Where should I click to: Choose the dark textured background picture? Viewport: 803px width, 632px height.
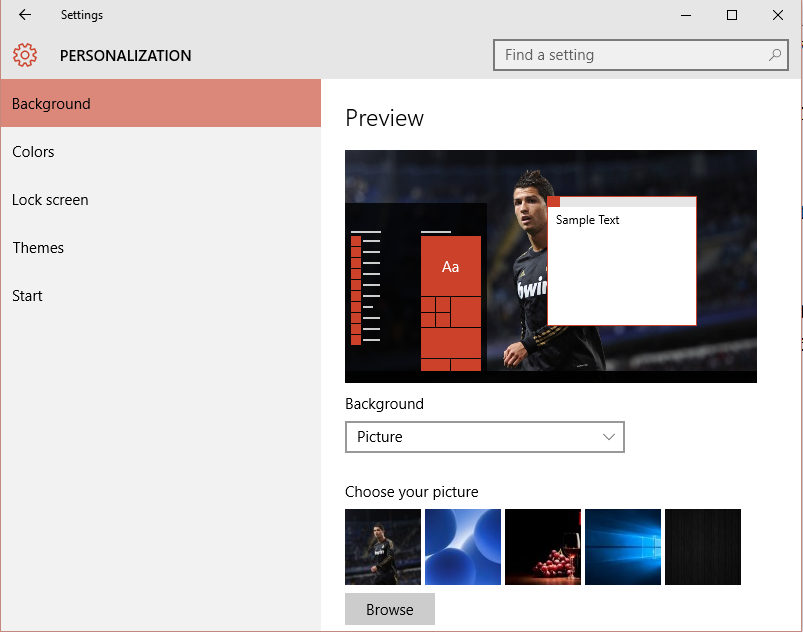[x=703, y=546]
